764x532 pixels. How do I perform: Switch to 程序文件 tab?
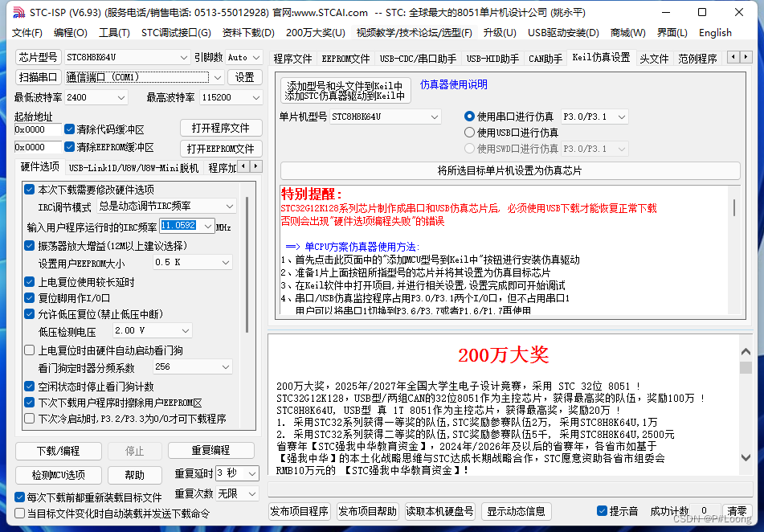[x=292, y=59]
